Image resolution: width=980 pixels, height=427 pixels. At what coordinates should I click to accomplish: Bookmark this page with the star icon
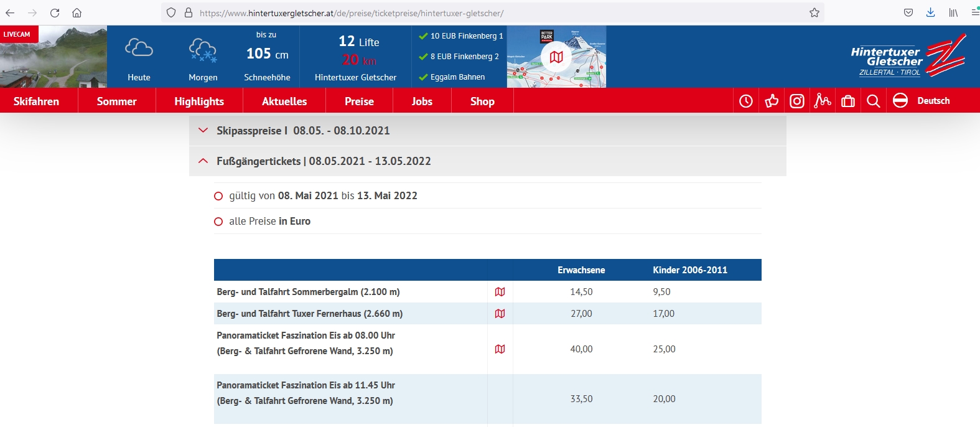click(814, 12)
